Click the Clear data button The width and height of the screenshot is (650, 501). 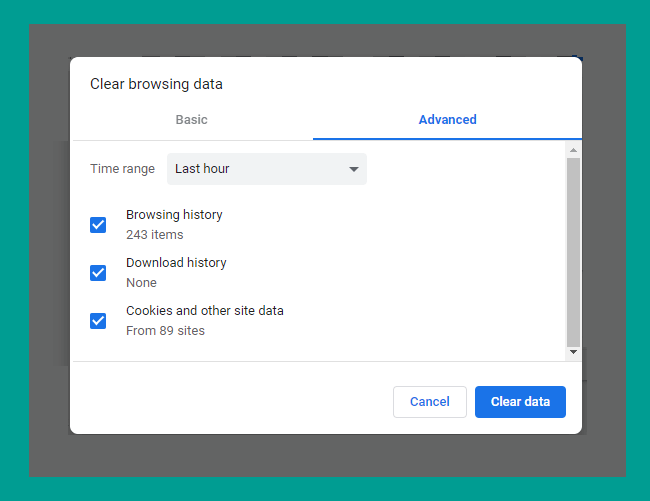click(x=520, y=402)
